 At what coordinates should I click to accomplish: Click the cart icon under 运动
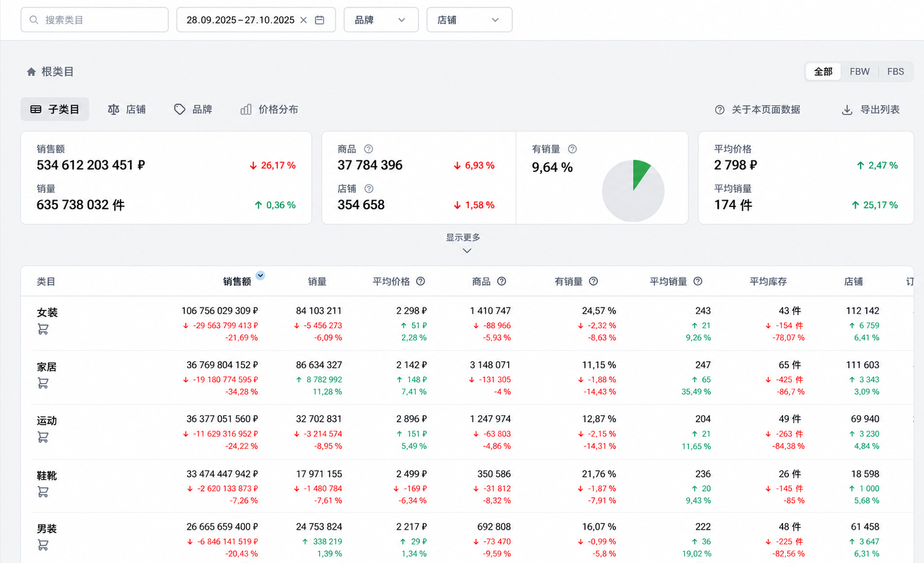pyautogui.click(x=43, y=437)
